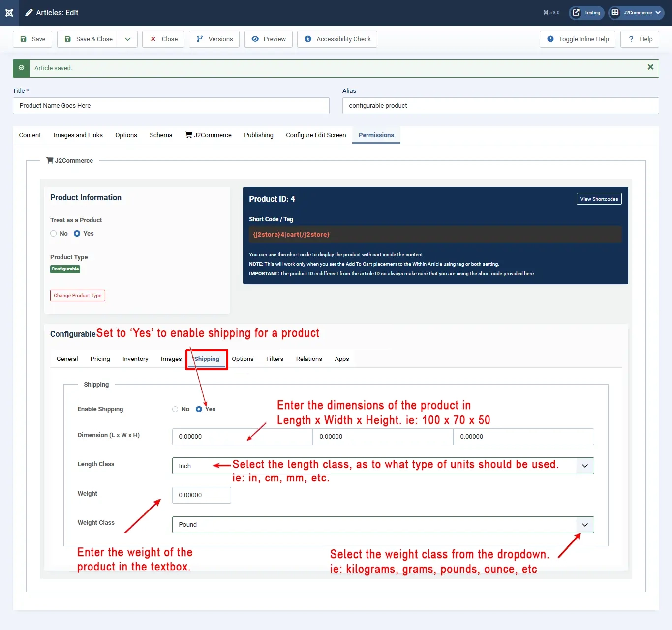The width and height of the screenshot is (672, 630).
Task: Switch to the Apps tab
Action: (x=342, y=359)
